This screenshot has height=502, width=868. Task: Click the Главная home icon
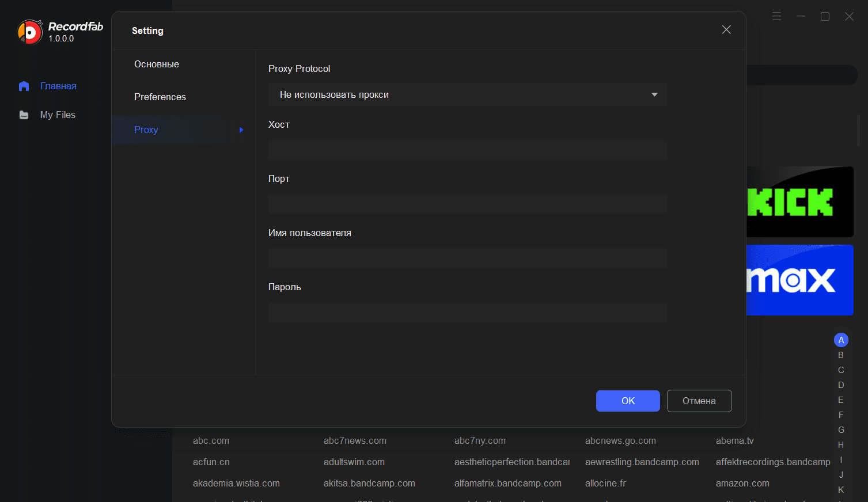click(24, 86)
